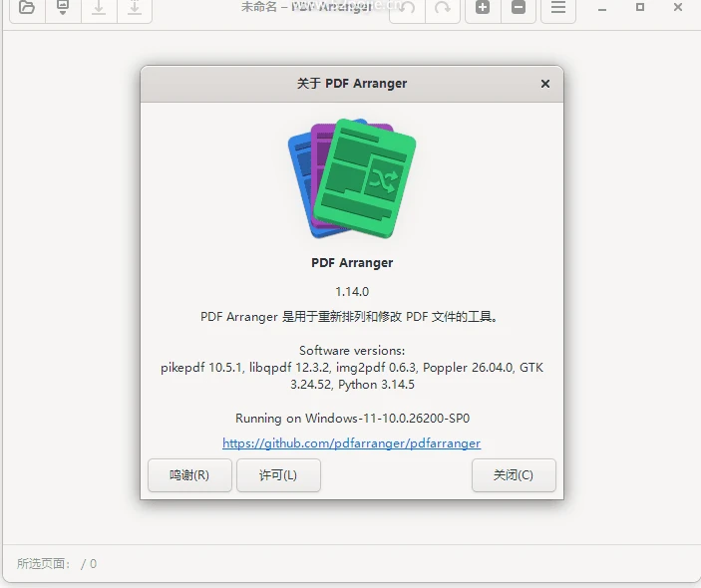Click the 'Software versions:' label
701x588 pixels.
[x=352, y=350]
